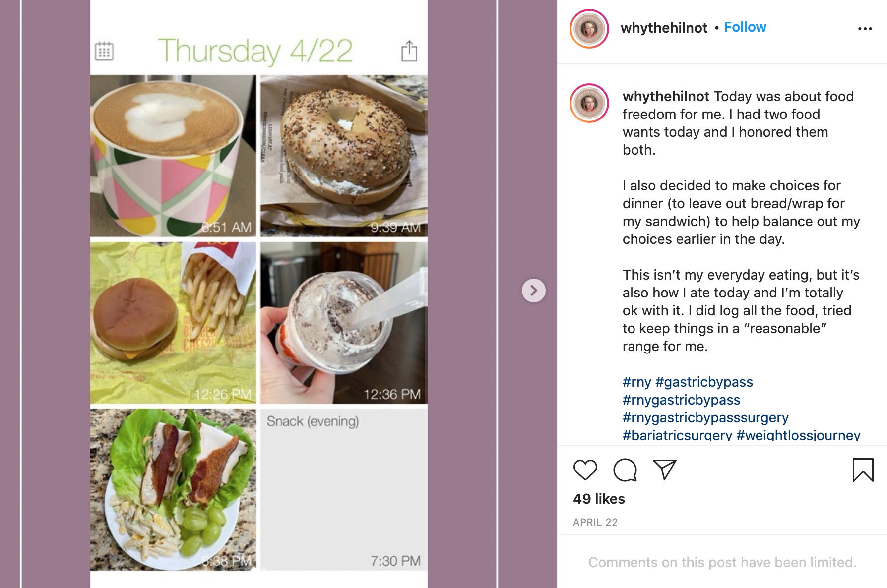Screen dimensions: 887x588
Task: Open the #rnygastricbypasssurgery hashtag
Action: 705,417
